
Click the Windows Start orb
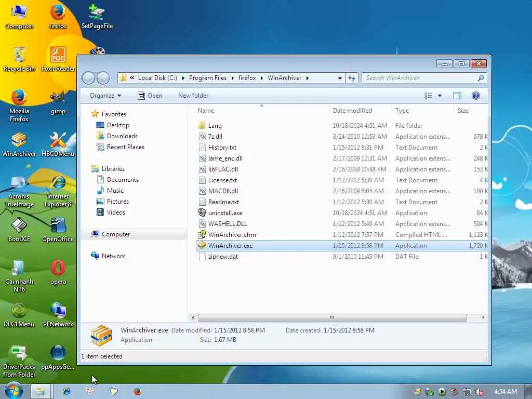(x=14, y=391)
